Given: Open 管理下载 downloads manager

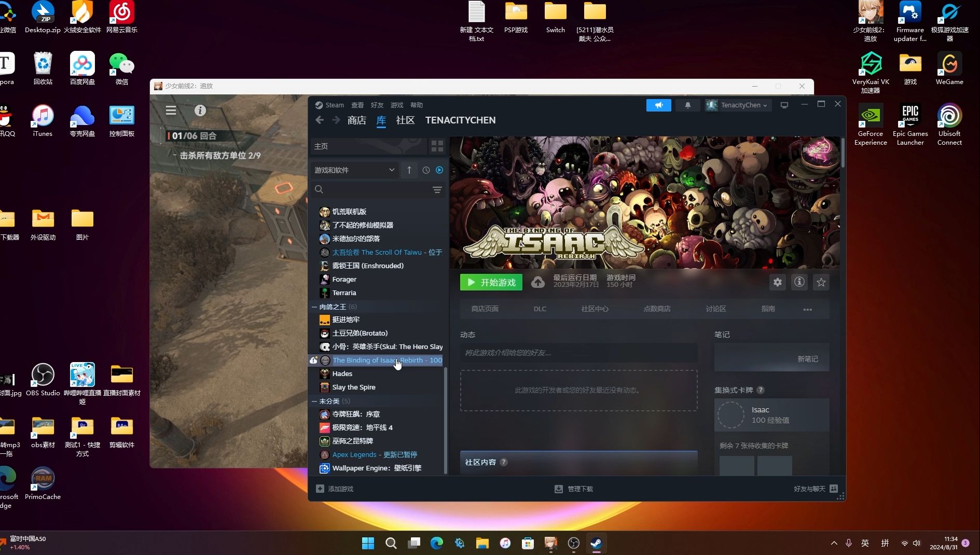Looking at the screenshot, I should [574, 489].
